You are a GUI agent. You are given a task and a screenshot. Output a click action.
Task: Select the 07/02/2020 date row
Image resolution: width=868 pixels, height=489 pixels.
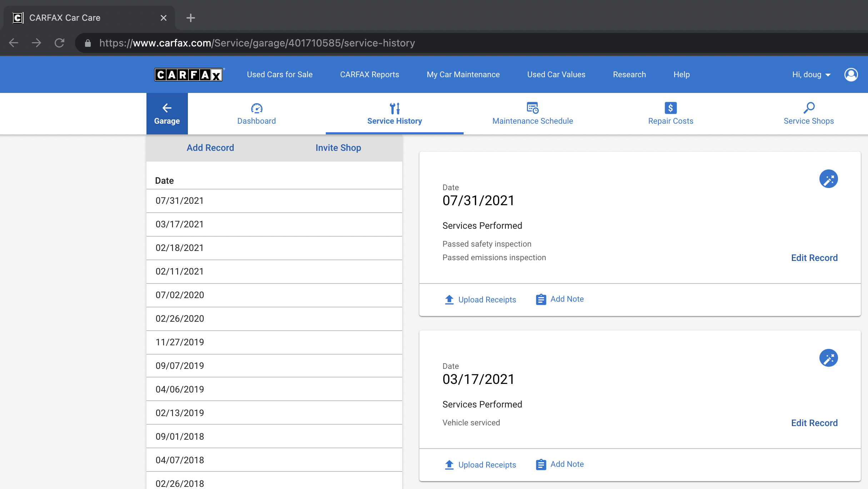click(274, 295)
